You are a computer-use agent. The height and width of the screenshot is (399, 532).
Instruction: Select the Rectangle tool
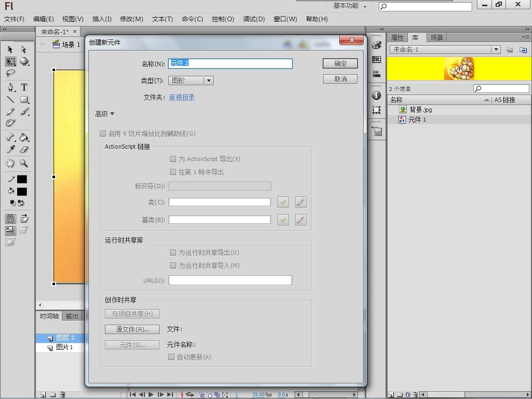(x=24, y=99)
